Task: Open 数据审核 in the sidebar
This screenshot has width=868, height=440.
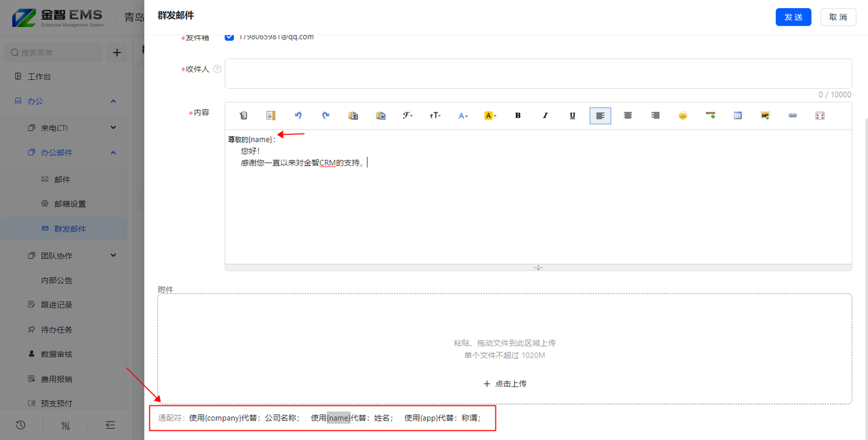Action: (56, 355)
